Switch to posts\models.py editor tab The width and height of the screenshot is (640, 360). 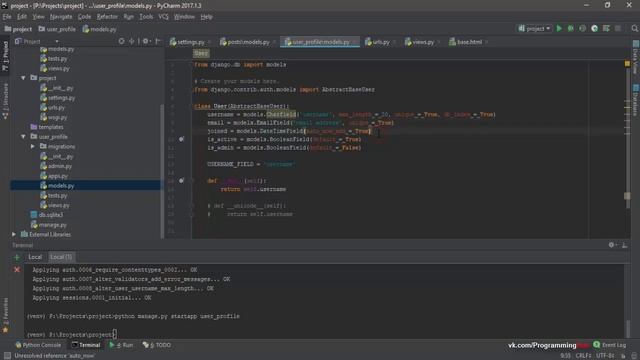point(248,42)
